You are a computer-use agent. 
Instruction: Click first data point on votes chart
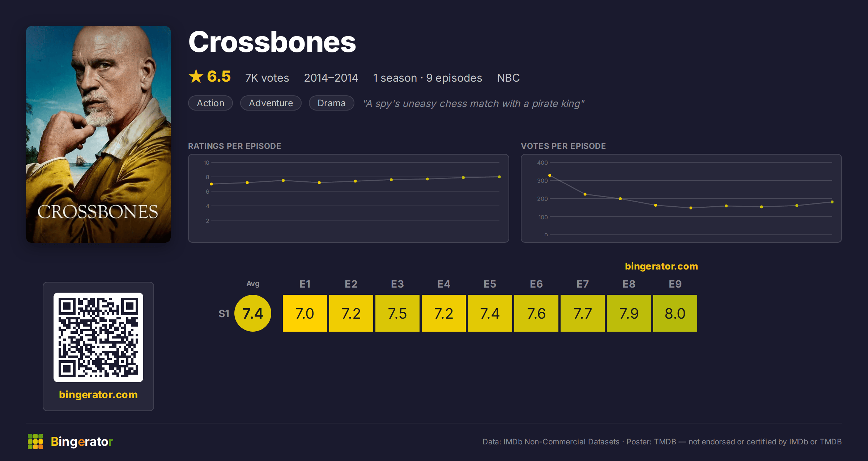[x=550, y=175]
